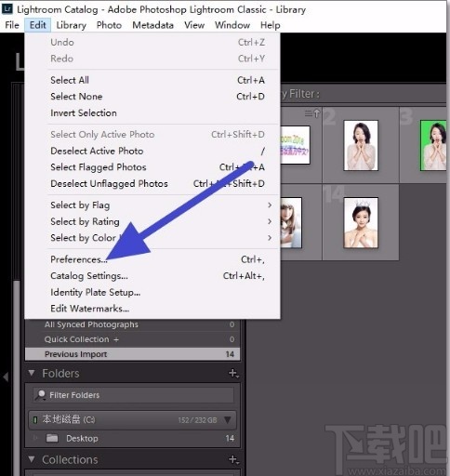Collapse the Collections panel triangle
This screenshot has height=476, width=450.
tap(32, 459)
